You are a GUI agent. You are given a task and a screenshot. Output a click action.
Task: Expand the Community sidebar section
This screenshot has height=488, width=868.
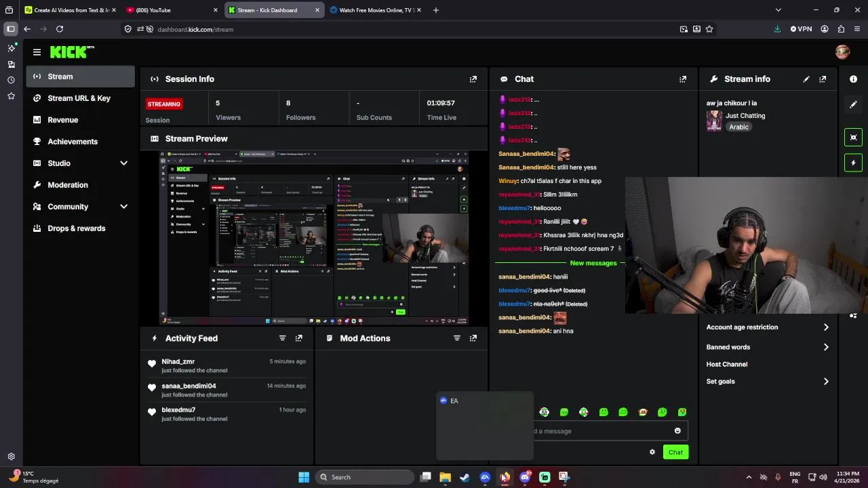click(x=123, y=207)
